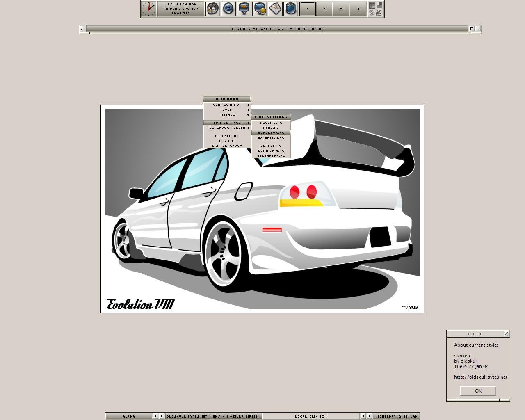Viewport: 525px width, 420px height.
Task: Open PLUGINS.RC from Edit Settings
Action: [x=271, y=123]
